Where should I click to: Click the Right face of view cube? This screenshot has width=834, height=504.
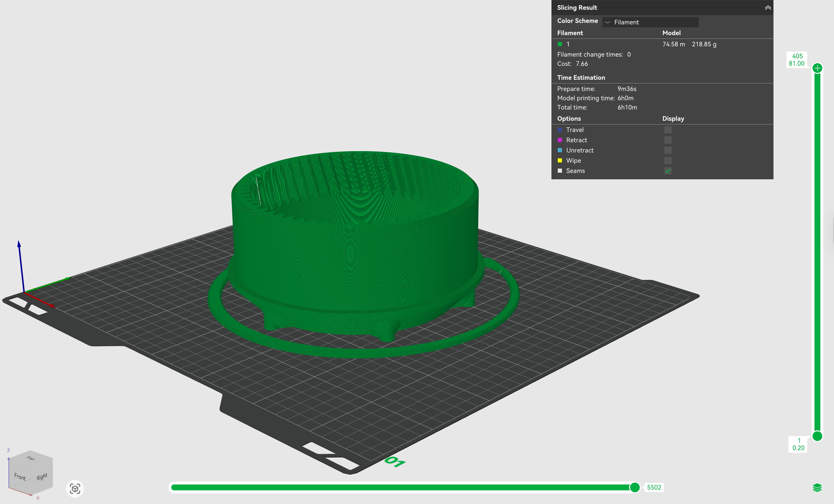pos(42,477)
